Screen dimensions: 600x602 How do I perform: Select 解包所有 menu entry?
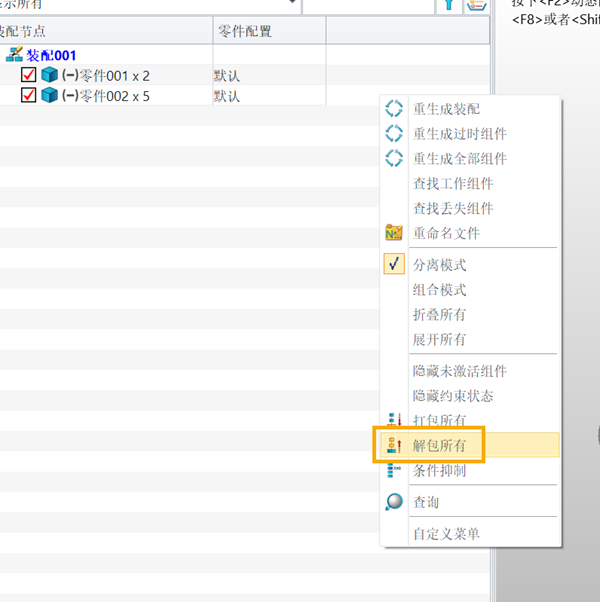pos(440,446)
